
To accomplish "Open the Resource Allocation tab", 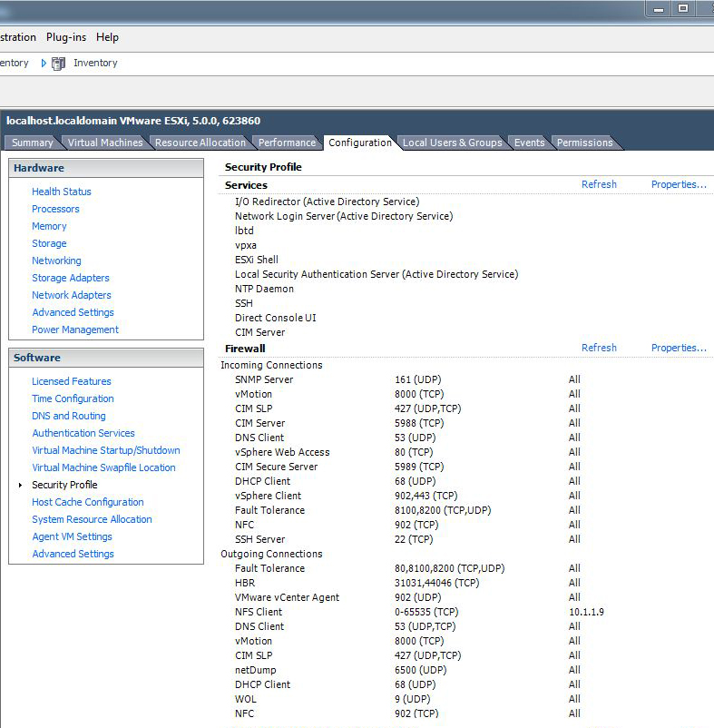I will [201, 143].
